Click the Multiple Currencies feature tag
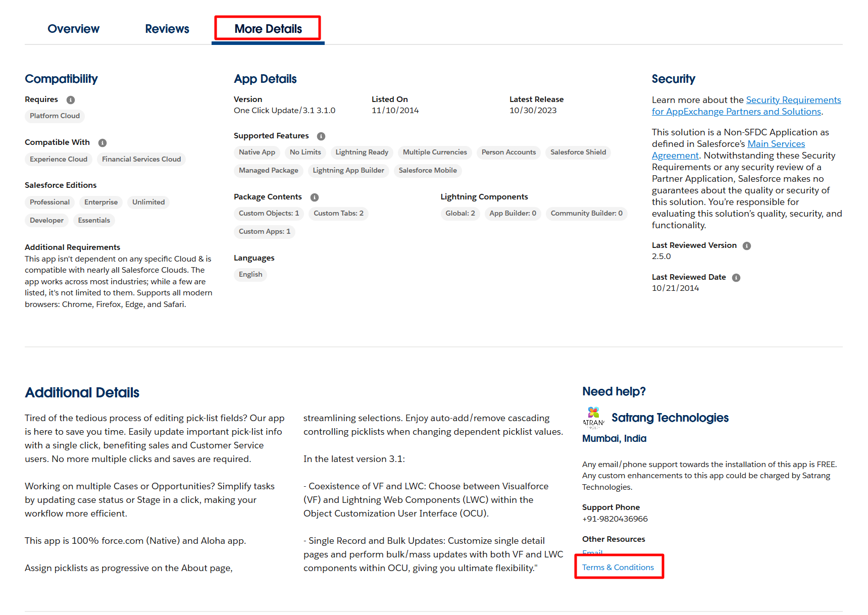The width and height of the screenshot is (868, 615). click(435, 152)
